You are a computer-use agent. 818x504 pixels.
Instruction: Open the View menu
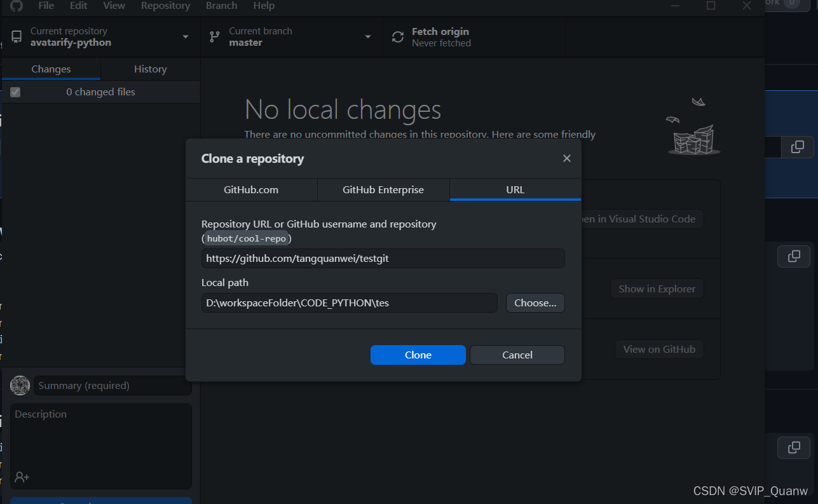(114, 6)
